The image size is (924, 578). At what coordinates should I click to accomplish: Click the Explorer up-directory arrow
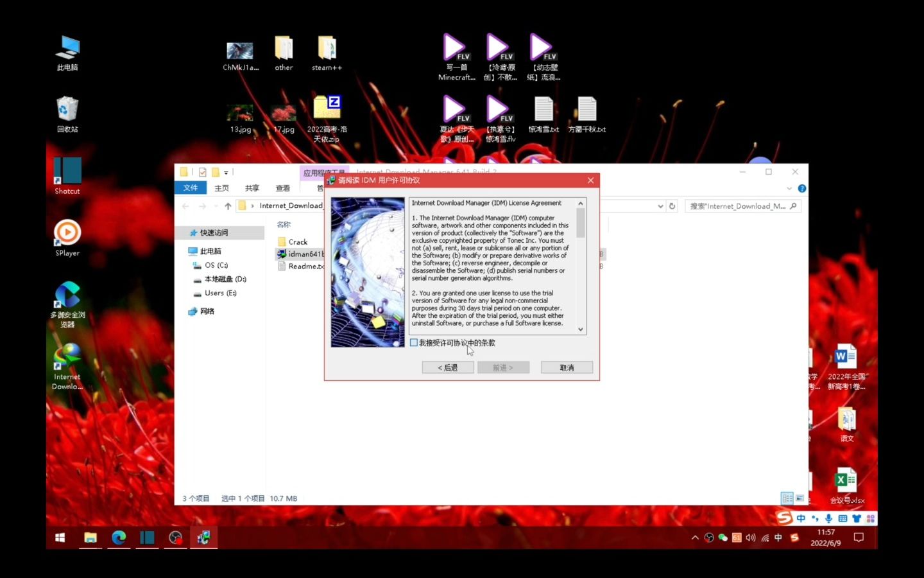228,206
